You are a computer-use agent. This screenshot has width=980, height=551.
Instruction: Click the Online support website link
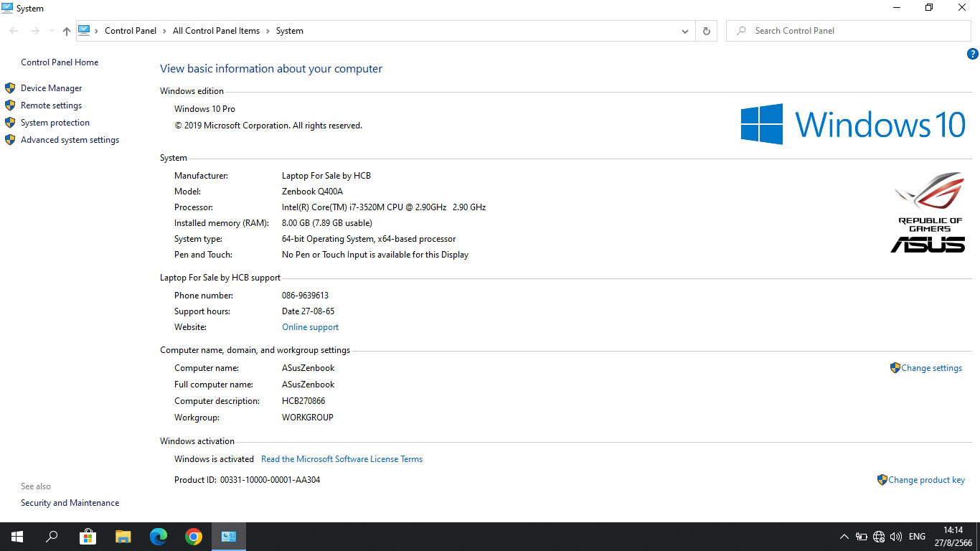point(310,327)
